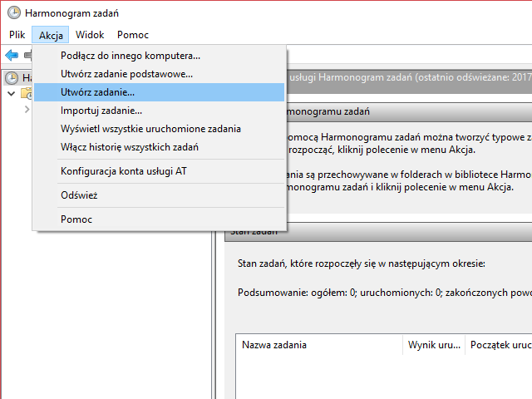Open the Plik menu
The image size is (532, 399).
click(17, 35)
